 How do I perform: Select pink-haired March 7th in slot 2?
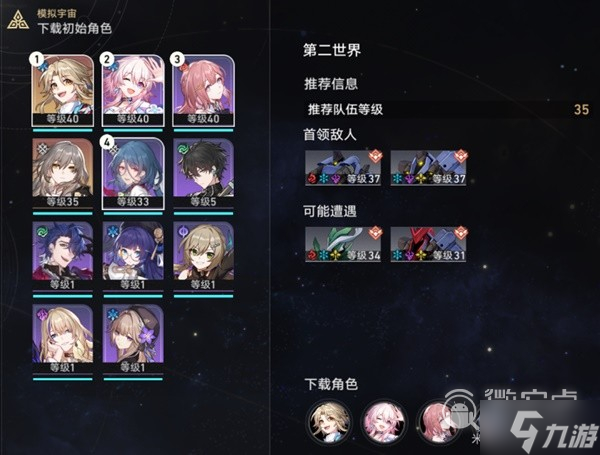tap(133, 91)
